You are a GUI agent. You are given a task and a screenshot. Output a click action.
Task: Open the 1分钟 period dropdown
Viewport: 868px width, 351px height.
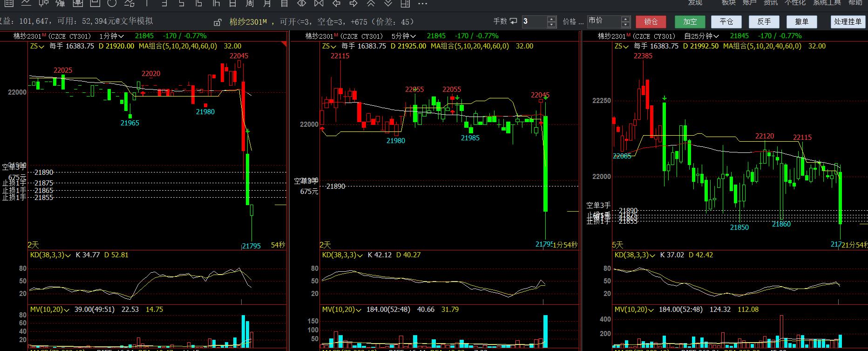click(x=112, y=36)
